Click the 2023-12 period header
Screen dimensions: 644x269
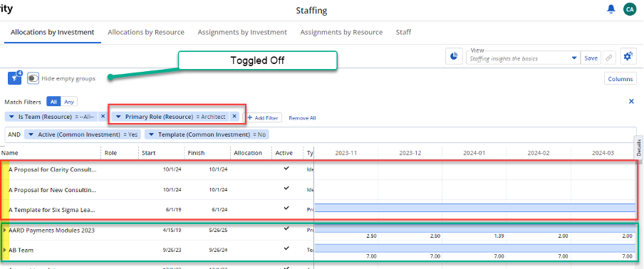point(410,153)
